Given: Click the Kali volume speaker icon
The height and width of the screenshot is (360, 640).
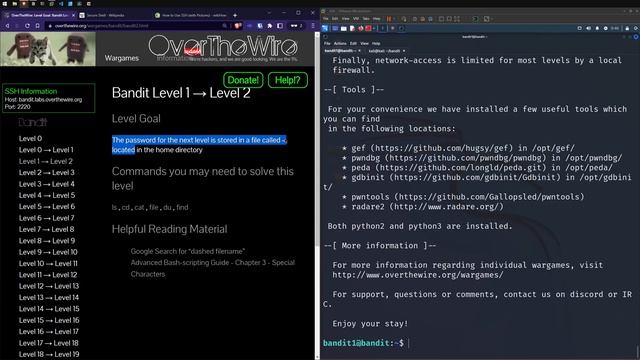Looking at the screenshot, I should (x=589, y=28).
